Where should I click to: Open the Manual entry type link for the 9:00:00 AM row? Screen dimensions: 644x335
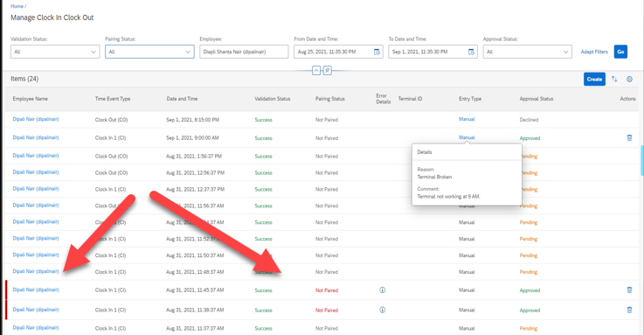(467, 137)
